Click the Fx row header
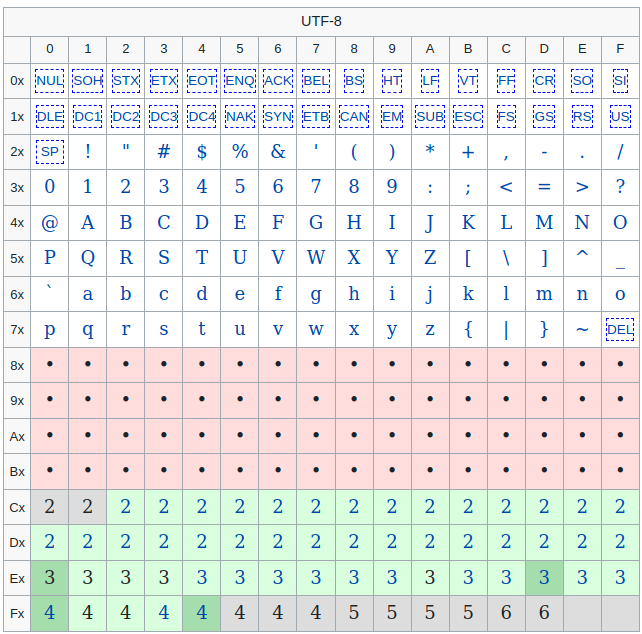The width and height of the screenshot is (642, 634). pyautogui.click(x=17, y=614)
